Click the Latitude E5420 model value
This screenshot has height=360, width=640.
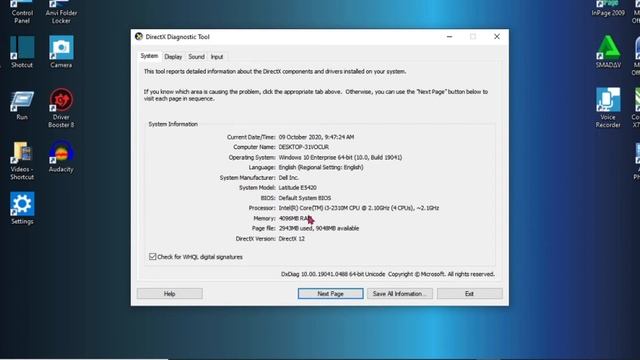[297, 188]
